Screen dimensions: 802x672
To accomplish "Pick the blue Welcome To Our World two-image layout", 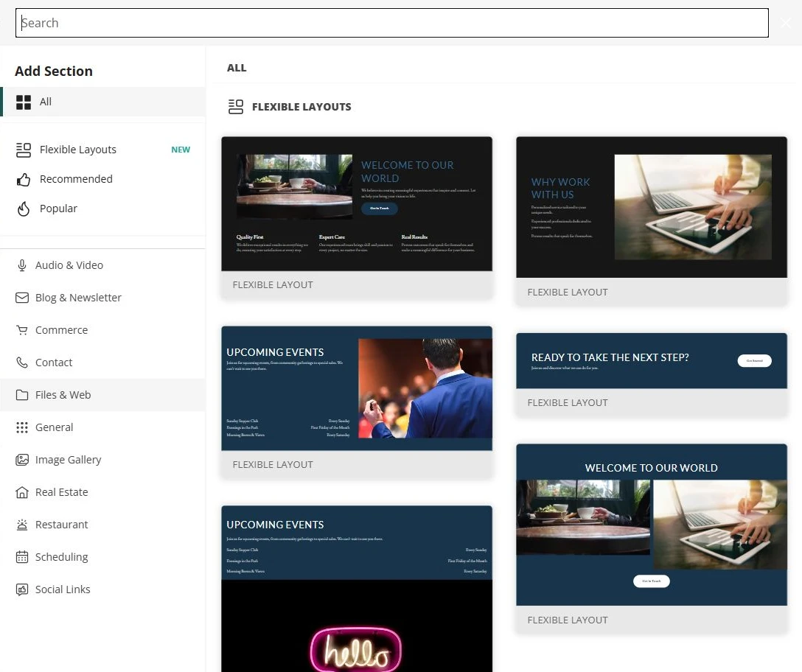I will (651, 525).
